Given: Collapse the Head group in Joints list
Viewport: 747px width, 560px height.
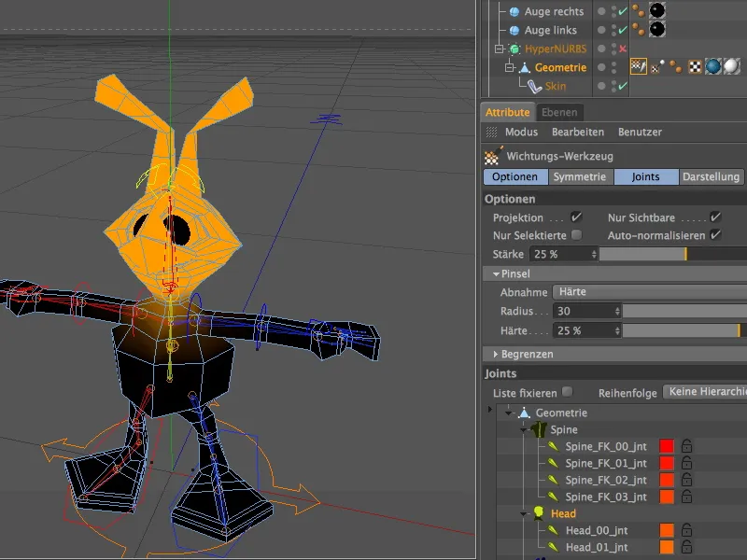Looking at the screenshot, I should tap(523, 514).
